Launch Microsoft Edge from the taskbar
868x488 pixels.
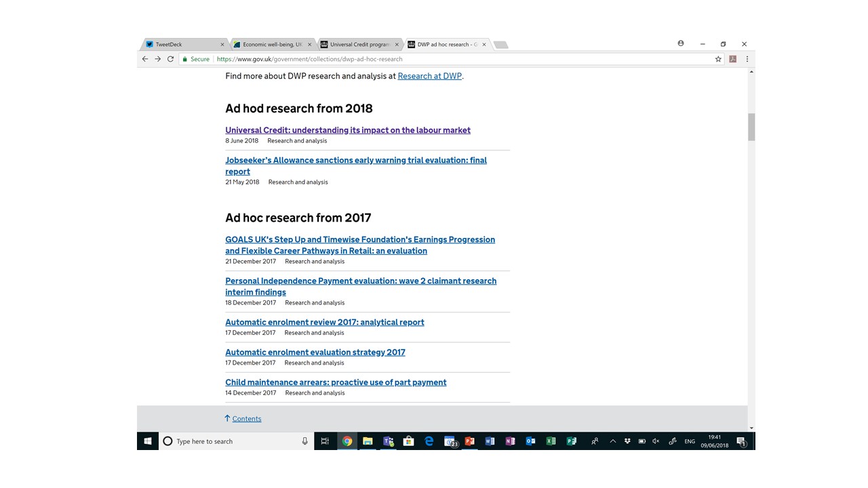click(429, 441)
